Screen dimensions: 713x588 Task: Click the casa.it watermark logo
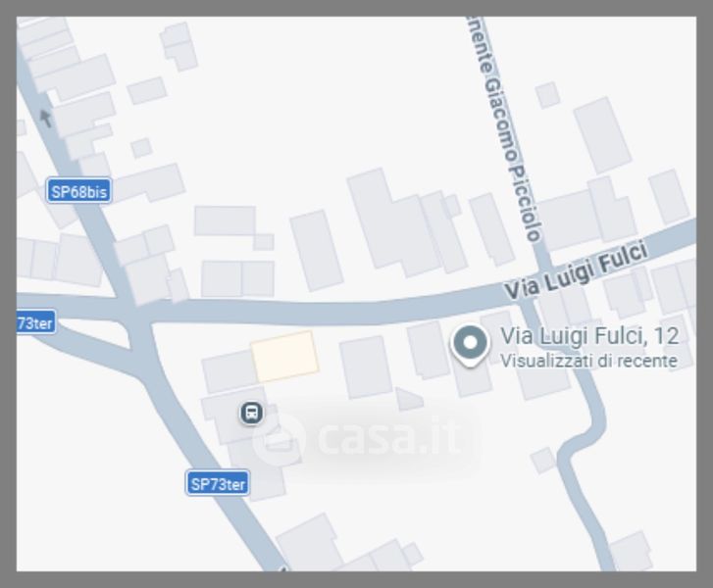(359, 437)
